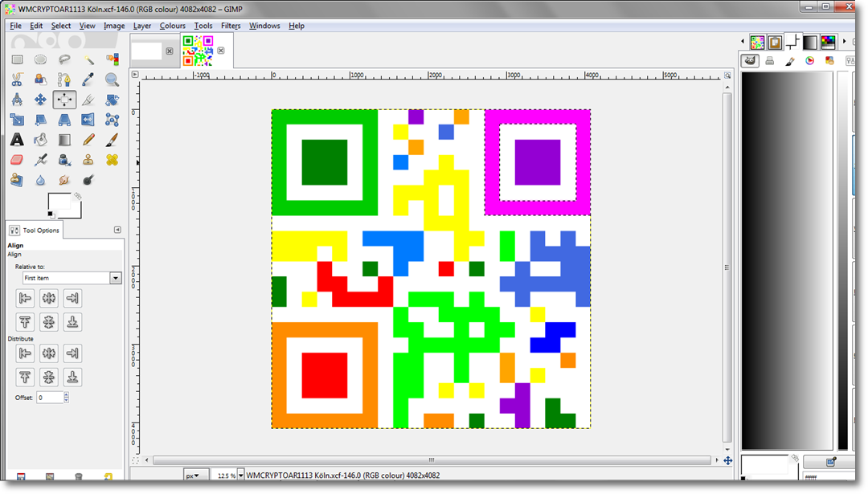Select the Rectangle Select tool

coord(17,59)
